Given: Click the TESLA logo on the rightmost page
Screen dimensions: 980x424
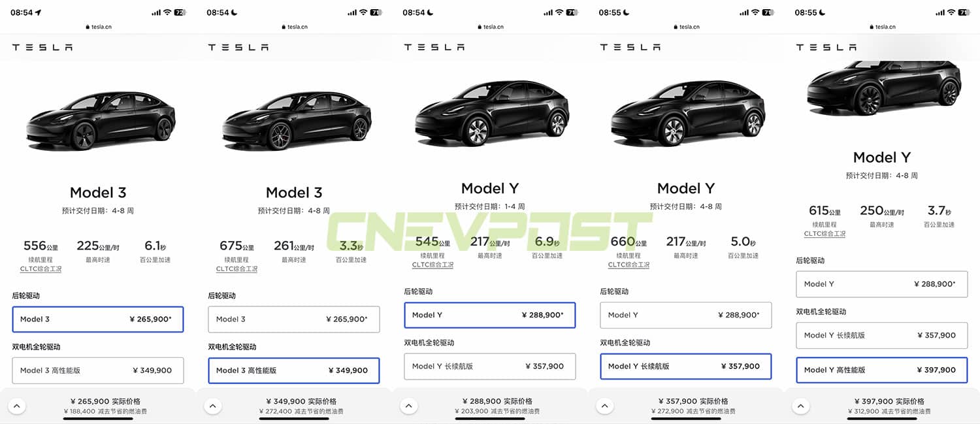Looking at the screenshot, I should 826,46.
